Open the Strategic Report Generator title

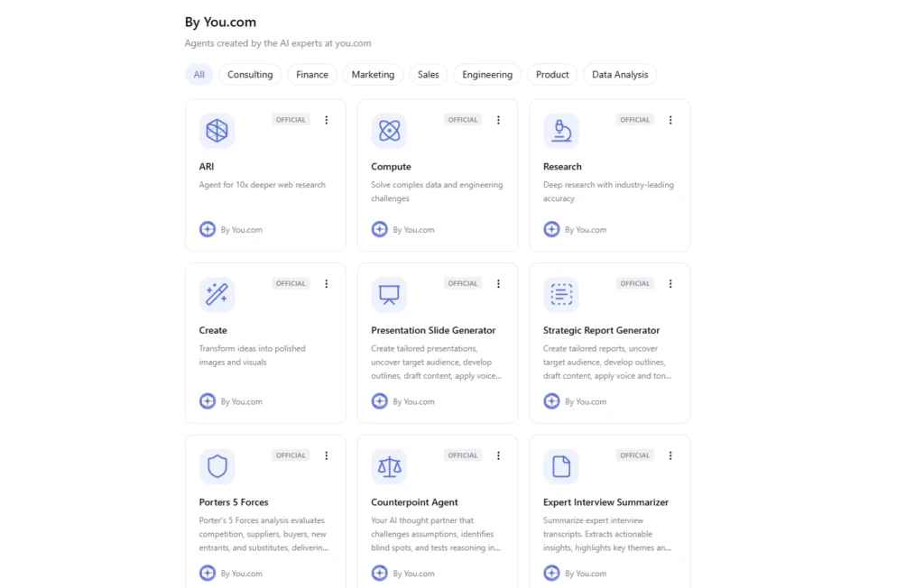coord(601,331)
